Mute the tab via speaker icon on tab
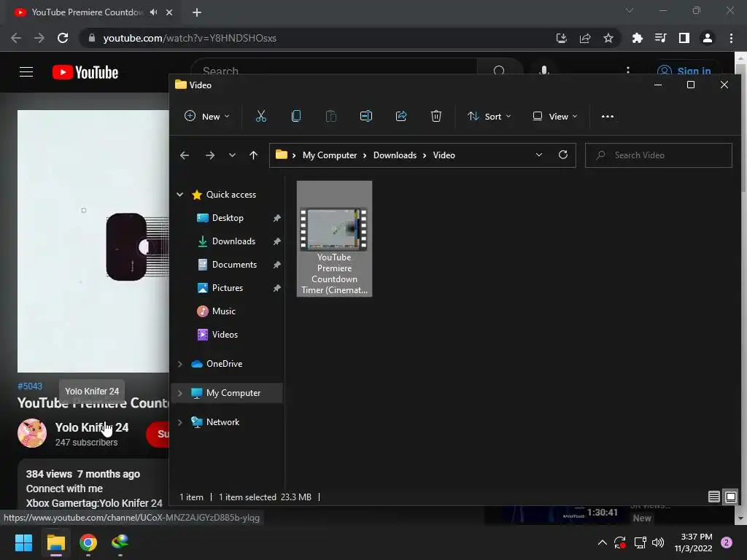The width and height of the screenshot is (747, 560). (153, 12)
